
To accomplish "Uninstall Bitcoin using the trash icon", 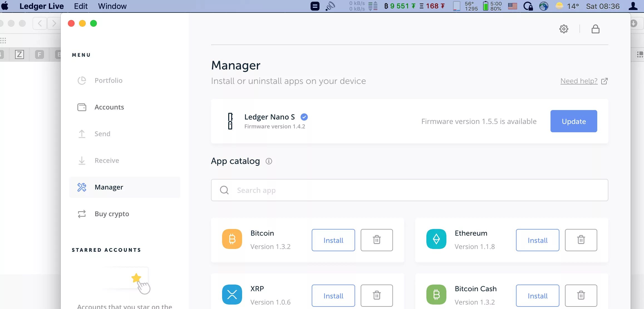I will coord(377,240).
